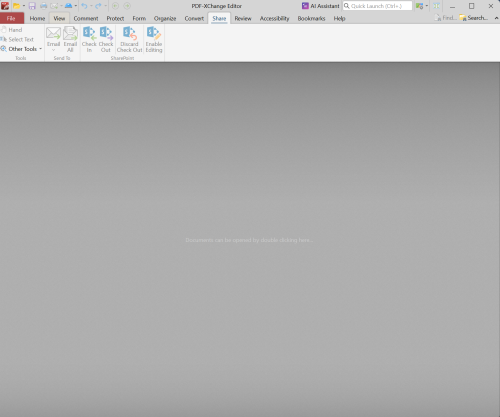The height and width of the screenshot is (417, 500).
Task: Click the Print icon in quick access toolbar
Action: click(43, 6)
